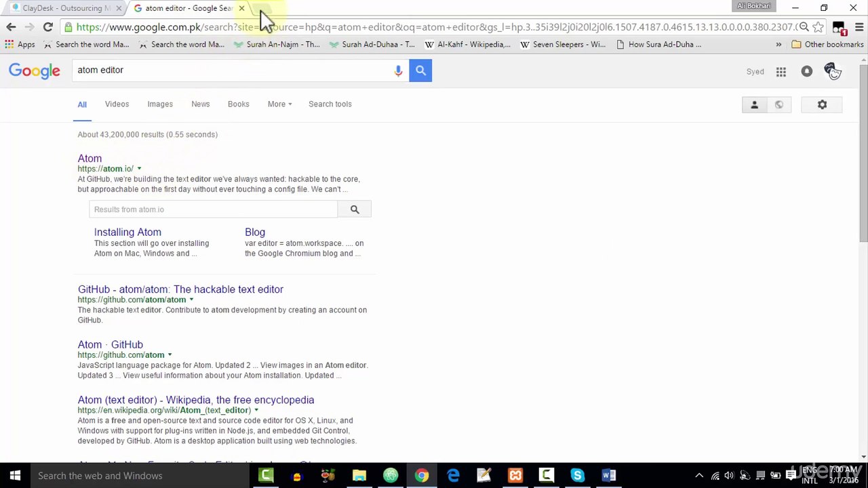Show private results with person toggle
The width and height of the screenshot is (868, 488).
point(754,104)
